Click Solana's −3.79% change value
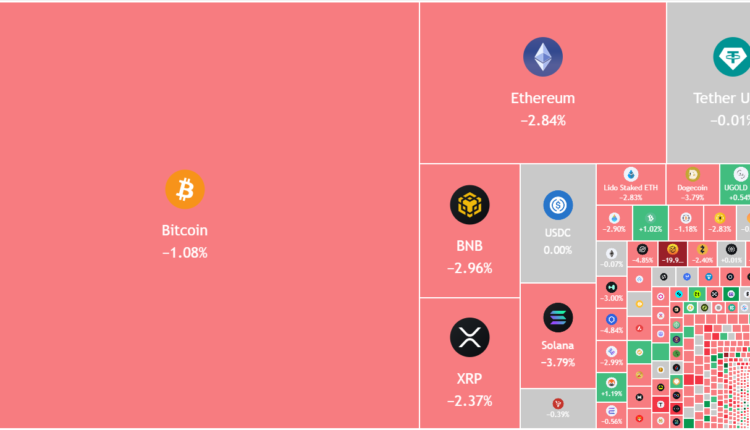The height and width of the screenshot is (430, 750). coord(558,362)
